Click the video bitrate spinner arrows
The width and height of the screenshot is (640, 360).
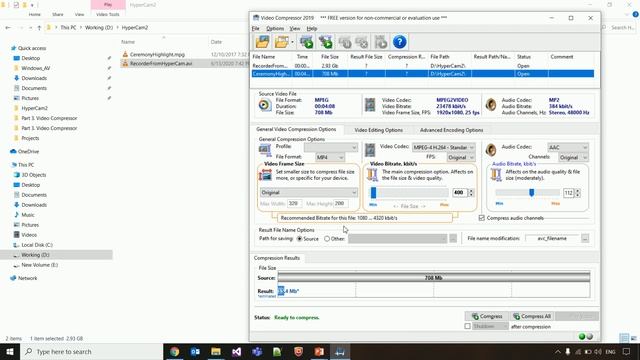tap(471, 192)
